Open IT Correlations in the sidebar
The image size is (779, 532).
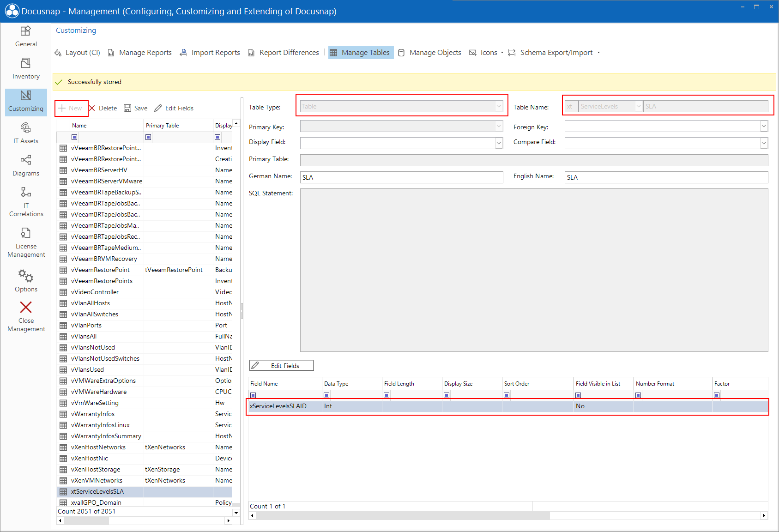pyautogui.click(x=26, y=202)
